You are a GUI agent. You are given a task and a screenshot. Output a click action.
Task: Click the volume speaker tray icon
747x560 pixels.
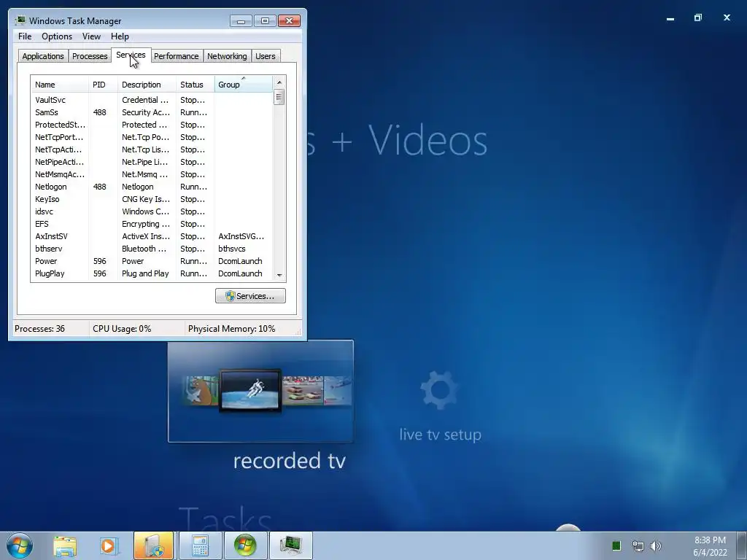point(656,546)
